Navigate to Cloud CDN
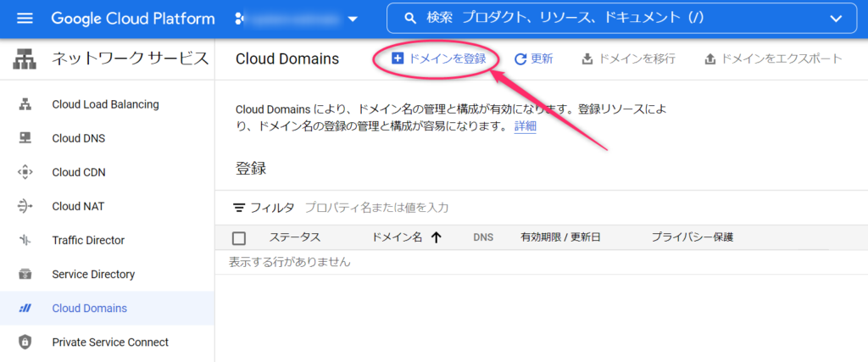The height and width of the screenshot is (362, 868). (x=79, y=172)
